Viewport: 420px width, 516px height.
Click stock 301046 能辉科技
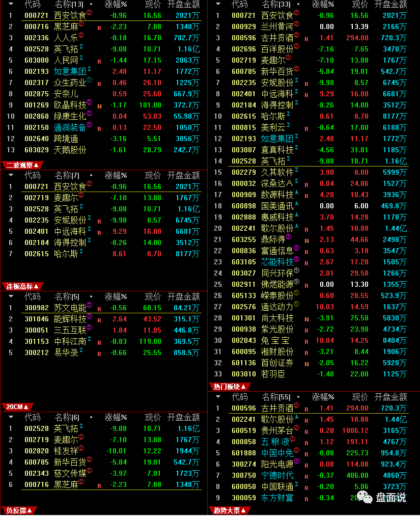click(x=104, y=319)
